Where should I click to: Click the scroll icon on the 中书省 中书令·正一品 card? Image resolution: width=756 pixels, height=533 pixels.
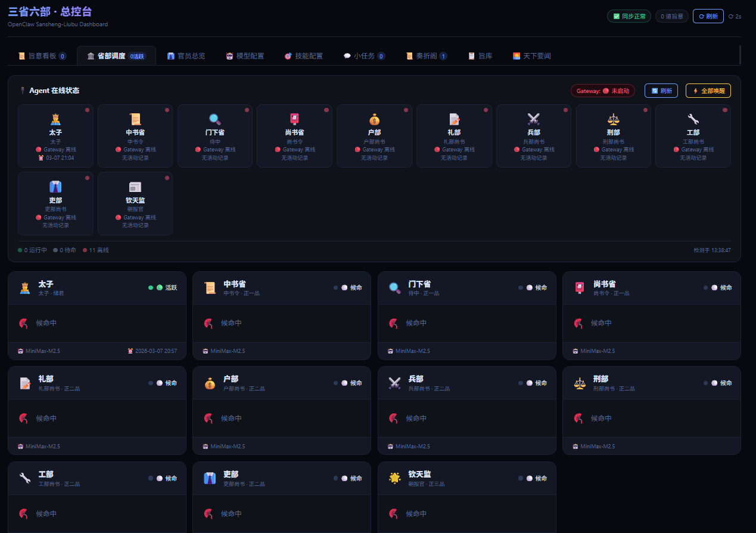tap(210, 288)
